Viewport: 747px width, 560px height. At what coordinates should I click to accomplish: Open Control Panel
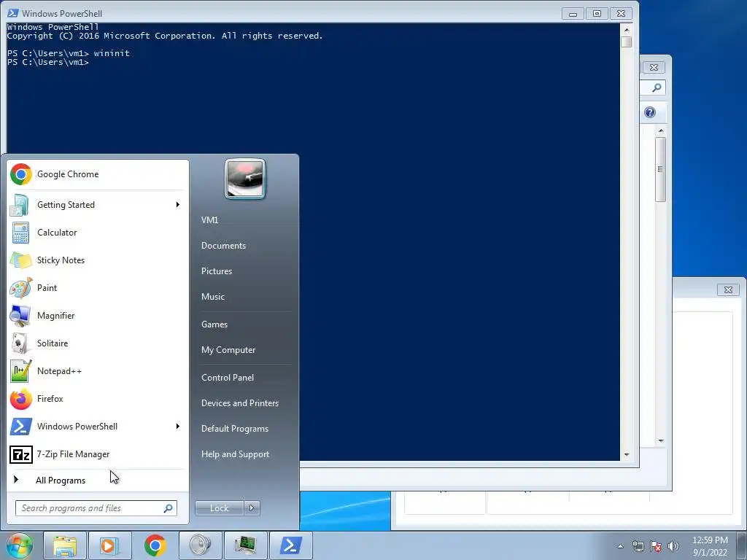tap(228, 378)
